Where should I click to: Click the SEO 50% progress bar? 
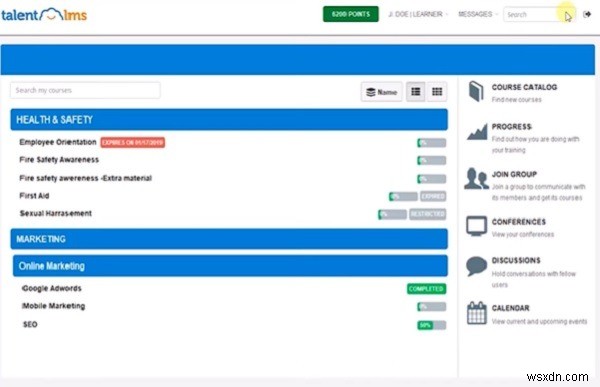click(432, 325)
